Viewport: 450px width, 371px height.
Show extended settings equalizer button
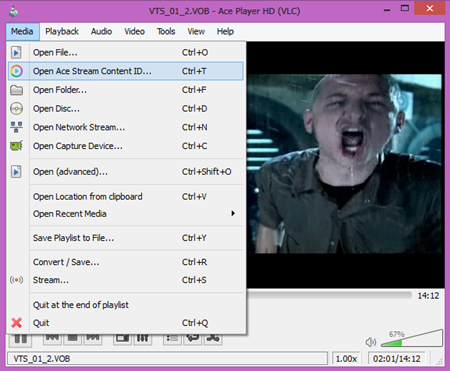click(x=143, y=338)
